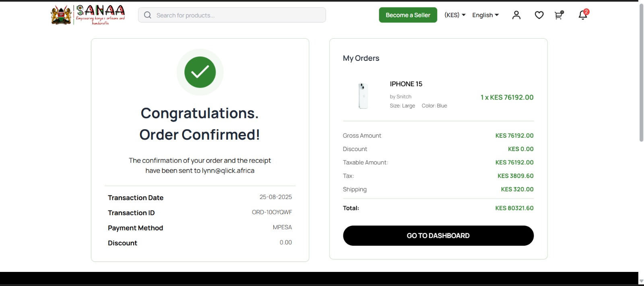644x286 pixels.
Task: Click the red notification count badge
Action: click(586, 12)
